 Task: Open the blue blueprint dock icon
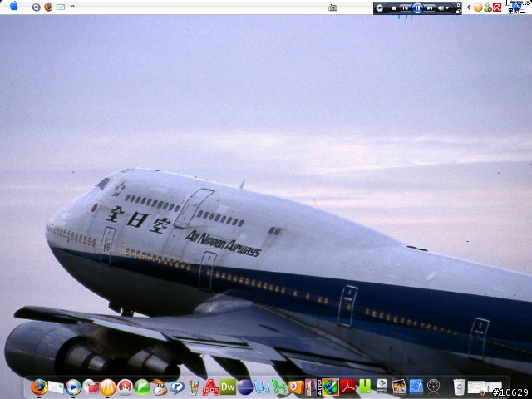[x=416, y=387]
